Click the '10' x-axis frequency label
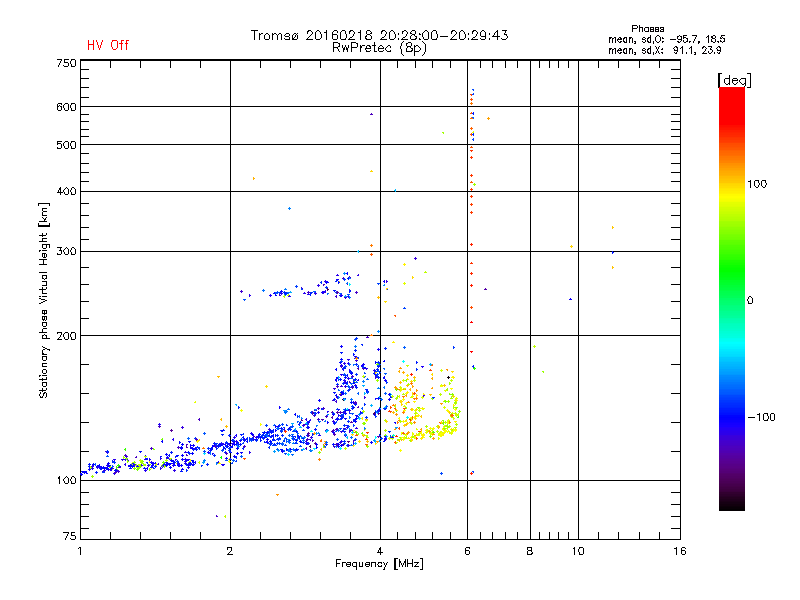The height and width of the screenshot is (600, 800). [578, 551]
